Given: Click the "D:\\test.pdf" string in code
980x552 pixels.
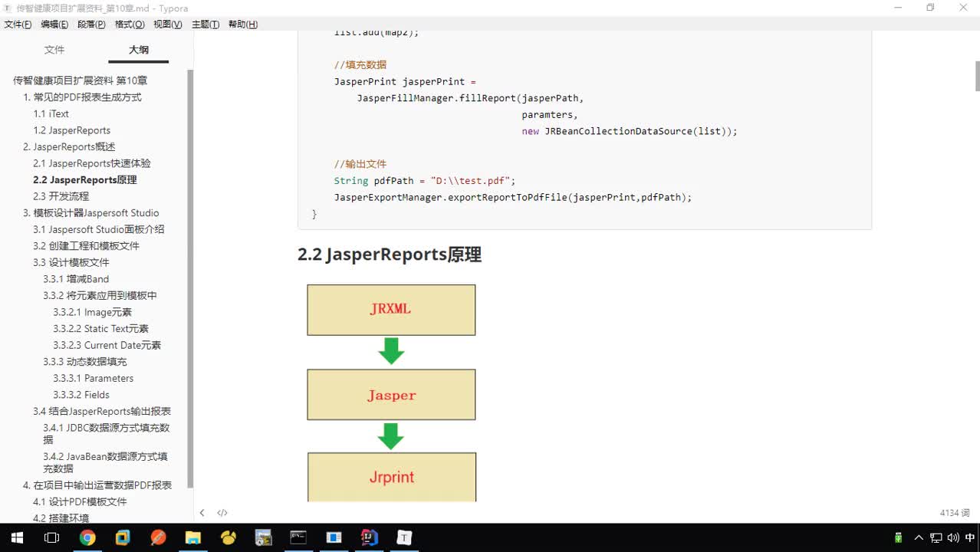Looking at the screenshot, I should [x=471, y=181].
